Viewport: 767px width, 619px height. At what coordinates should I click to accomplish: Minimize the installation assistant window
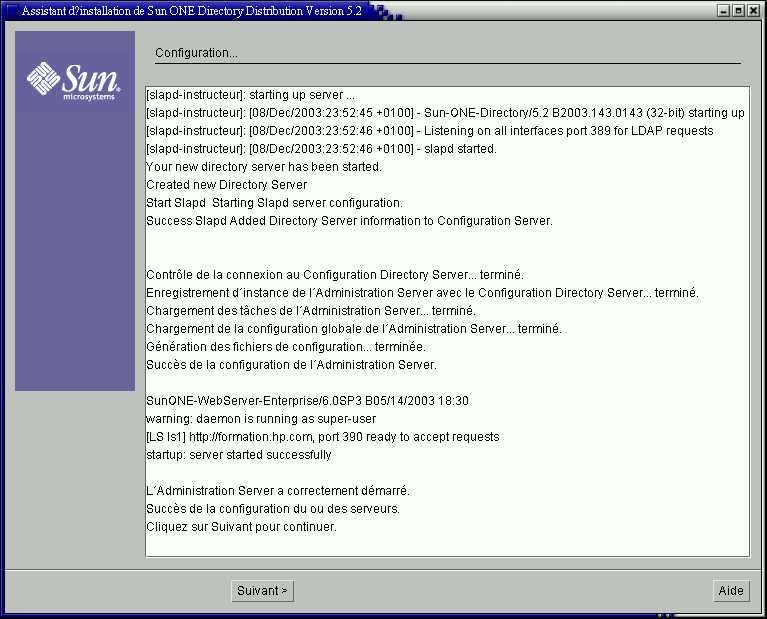[723, 10]
